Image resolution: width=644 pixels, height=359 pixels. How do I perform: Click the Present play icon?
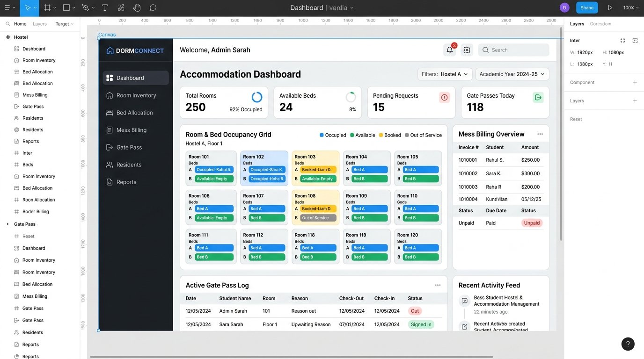610,8
